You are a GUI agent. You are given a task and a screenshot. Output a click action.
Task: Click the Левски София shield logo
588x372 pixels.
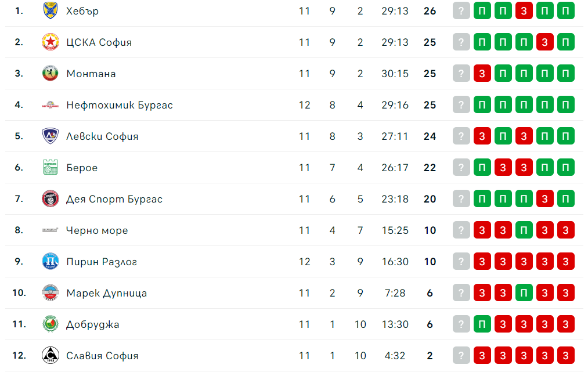click(50, 136)
